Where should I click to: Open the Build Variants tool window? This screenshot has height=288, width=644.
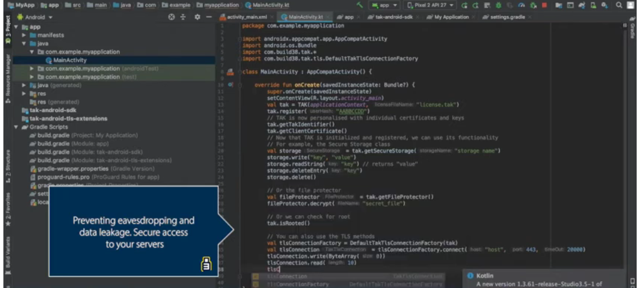(7, 254)
